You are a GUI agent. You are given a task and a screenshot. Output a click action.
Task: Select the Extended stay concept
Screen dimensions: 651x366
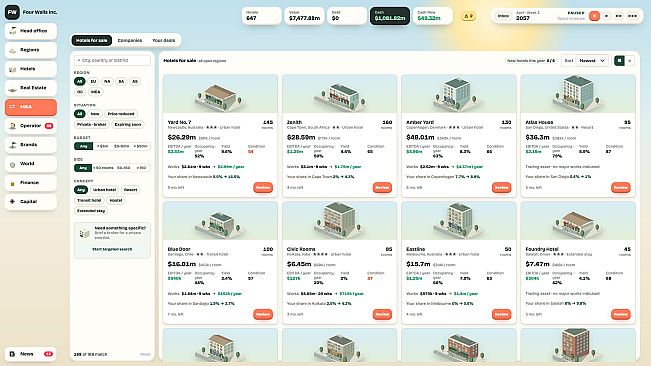click(x=91, y=211)
